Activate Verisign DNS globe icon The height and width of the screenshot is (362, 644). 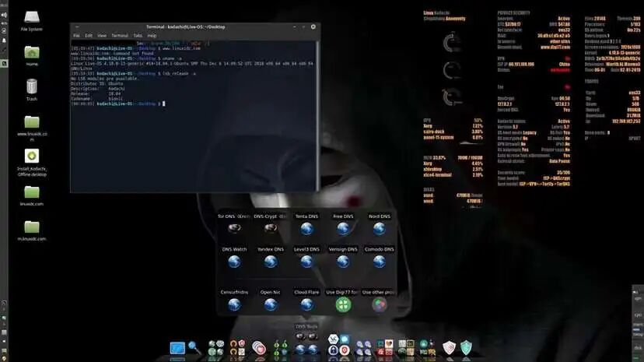point(343,262)
